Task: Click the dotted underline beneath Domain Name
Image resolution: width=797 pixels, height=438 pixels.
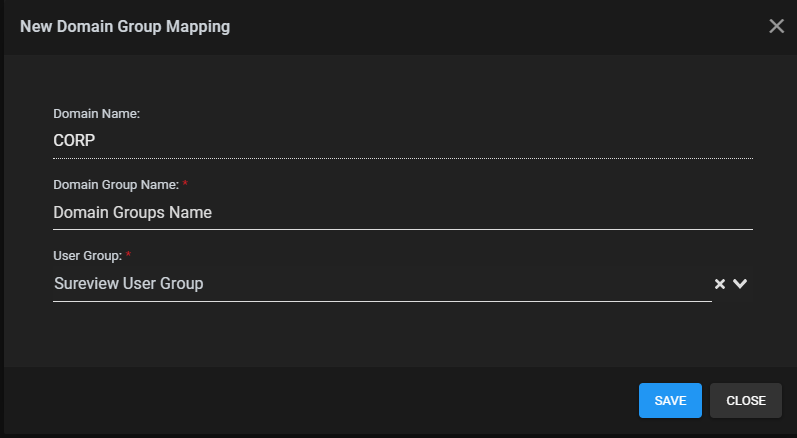Action: [x=400, y=158]
